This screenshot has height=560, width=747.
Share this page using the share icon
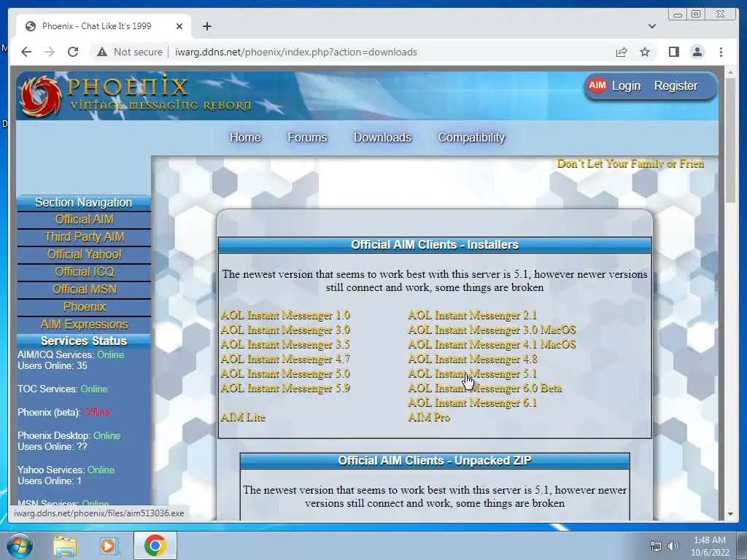[x=622, y=52]
